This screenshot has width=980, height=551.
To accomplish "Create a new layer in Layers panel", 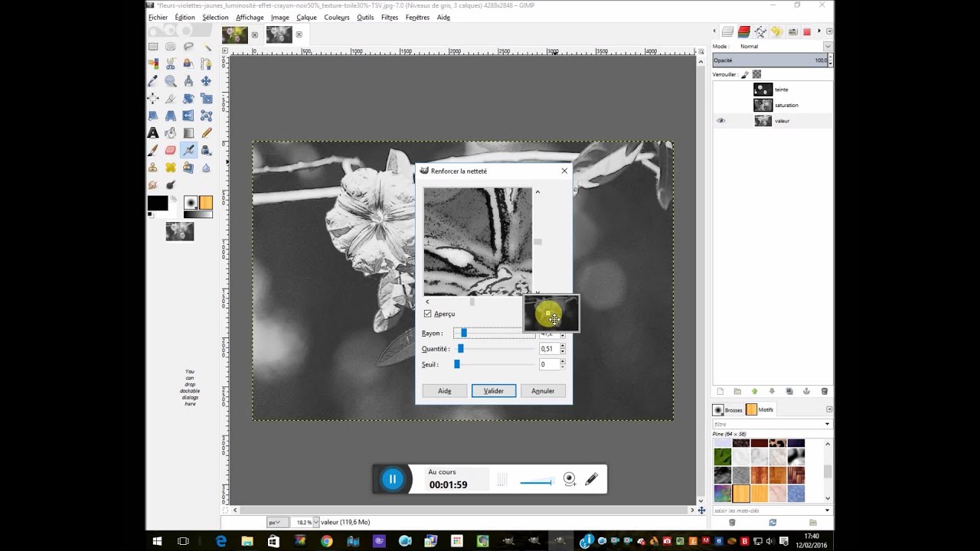I will click(x=720, y=391).
